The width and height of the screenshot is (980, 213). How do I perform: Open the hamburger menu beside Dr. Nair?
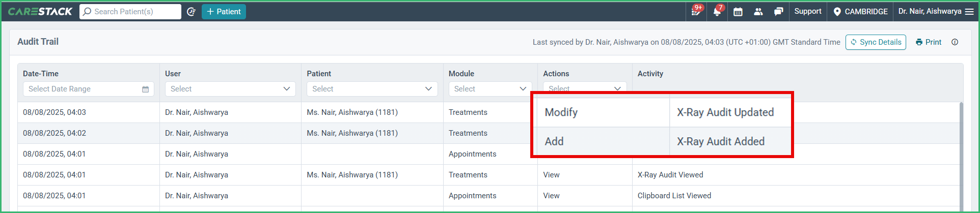[969, 12]
